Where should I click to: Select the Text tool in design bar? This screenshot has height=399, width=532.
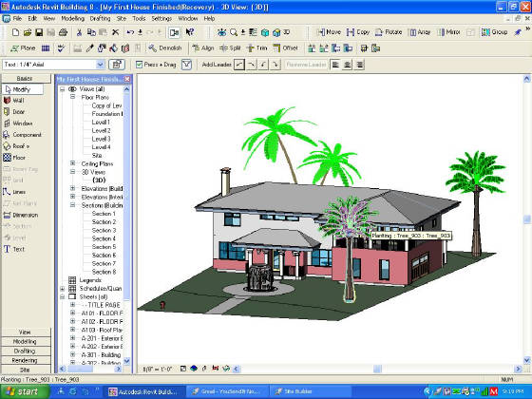14,249
